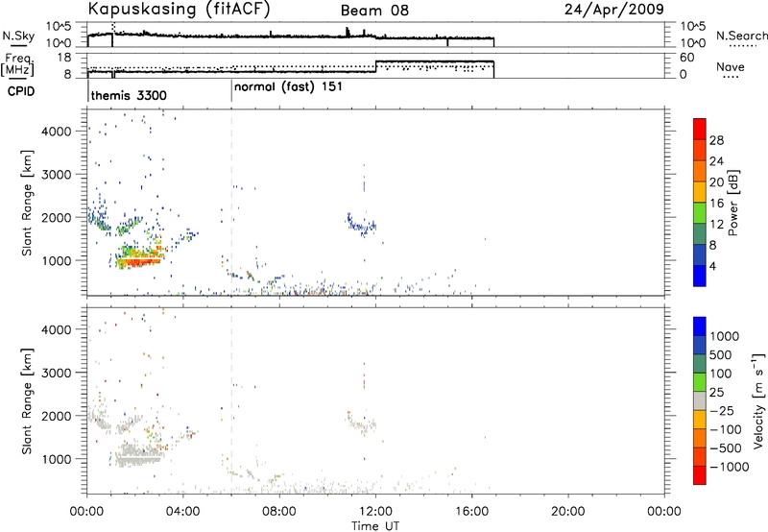Click the "3000" tick in the Velocity panel
Image resolution: width=768 pixels, height=532 pixels.
(x=57, y=373)
